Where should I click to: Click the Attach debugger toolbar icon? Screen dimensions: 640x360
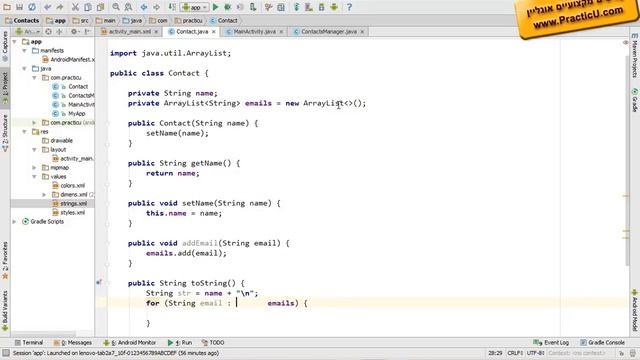(x=253, y=7)
